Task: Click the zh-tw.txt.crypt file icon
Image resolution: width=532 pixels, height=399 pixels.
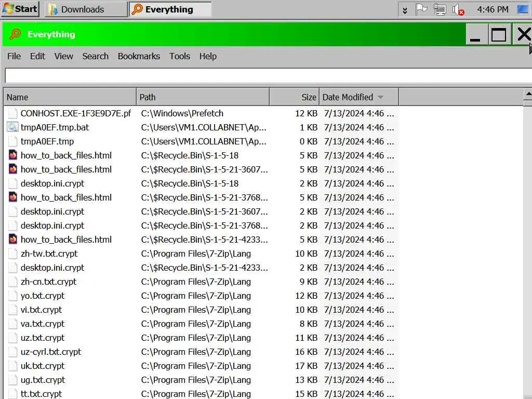Action: coord(12,254)
